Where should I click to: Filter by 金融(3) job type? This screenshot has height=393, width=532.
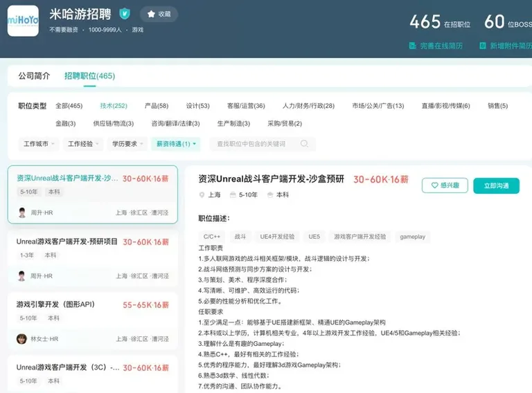(66, 123)
